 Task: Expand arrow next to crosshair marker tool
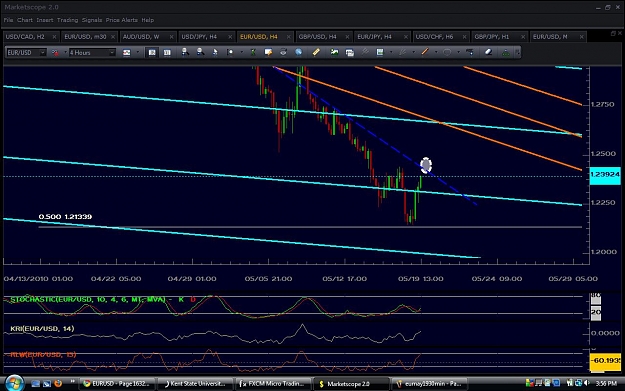[x=241, y=53]
